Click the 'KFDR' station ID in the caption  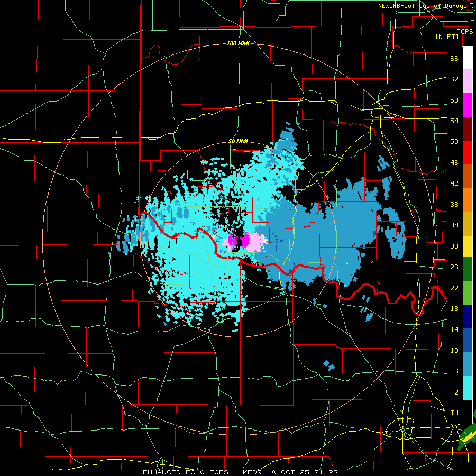253,472
